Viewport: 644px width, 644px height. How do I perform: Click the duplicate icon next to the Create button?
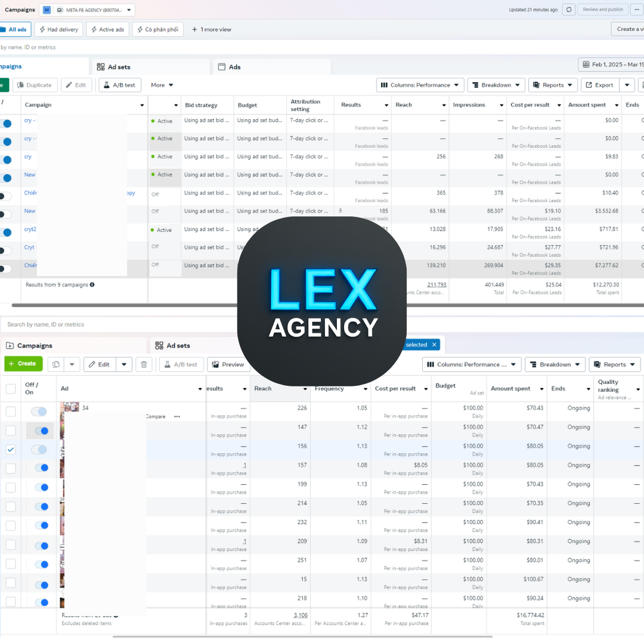coord(56,364)
